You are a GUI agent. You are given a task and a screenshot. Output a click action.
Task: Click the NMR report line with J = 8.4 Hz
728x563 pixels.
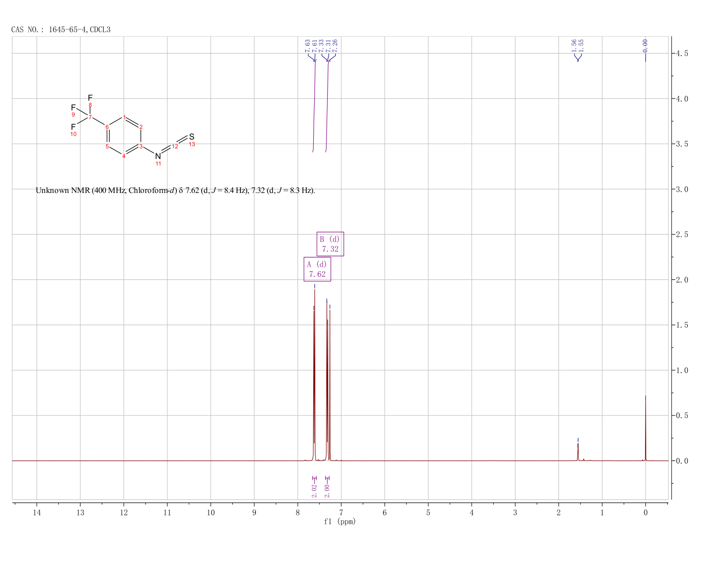pyautogui.click(x=175, y=191)
